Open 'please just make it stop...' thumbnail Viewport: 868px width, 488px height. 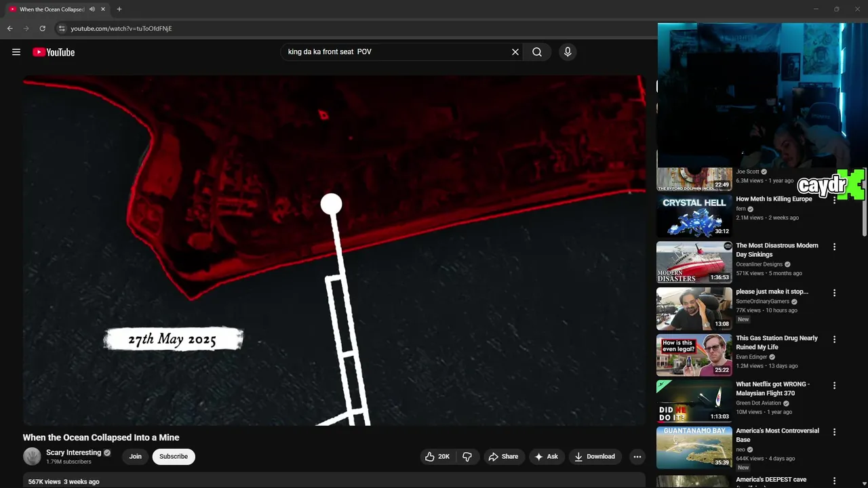(694, 309)
